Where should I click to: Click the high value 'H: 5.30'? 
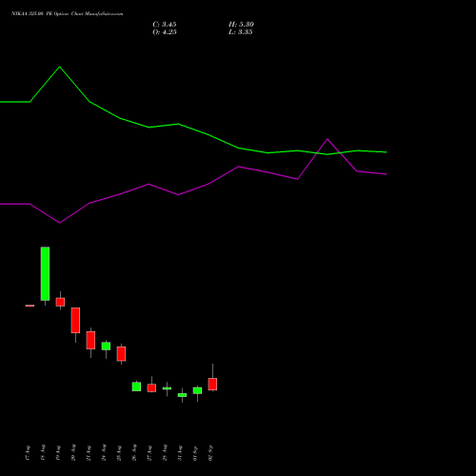tap(241, 25)
